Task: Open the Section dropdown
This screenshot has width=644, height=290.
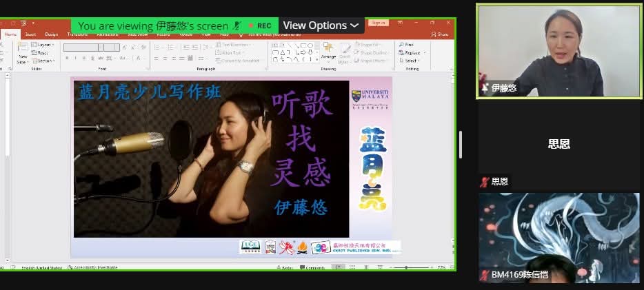Action: click(43, 61)
